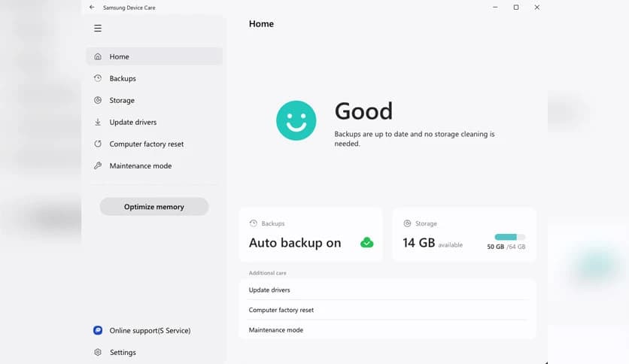Viewport: 629px width, 364px height.
Task: Open Backups from the sidebar
Action: pyautogui.click(x=154, y=78)
